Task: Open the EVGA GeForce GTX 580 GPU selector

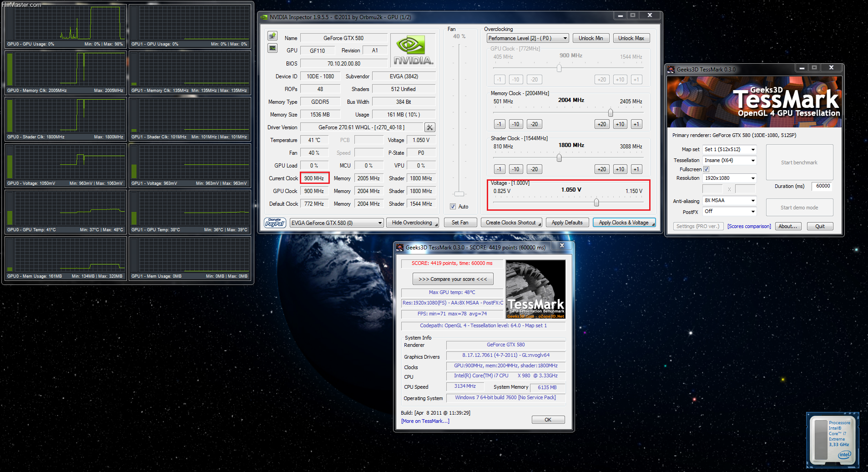Action: coord(337,223)
